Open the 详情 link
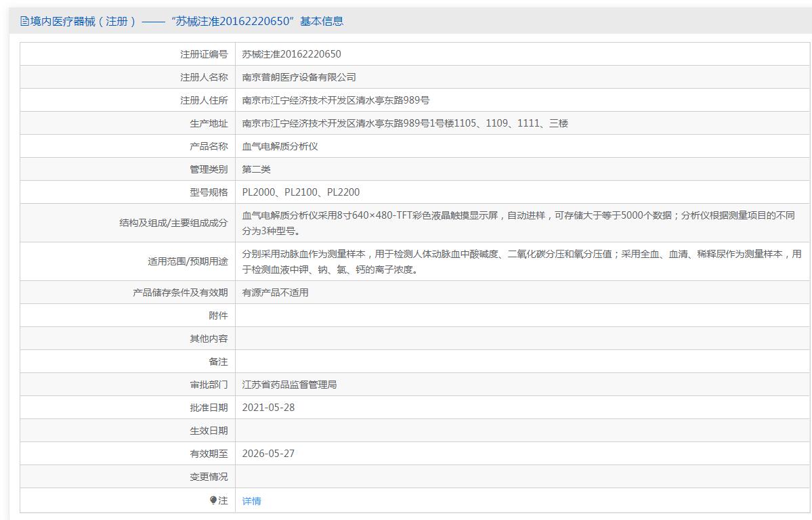Image resolution: width=812 pixels, height=520 pixels. 251,501
